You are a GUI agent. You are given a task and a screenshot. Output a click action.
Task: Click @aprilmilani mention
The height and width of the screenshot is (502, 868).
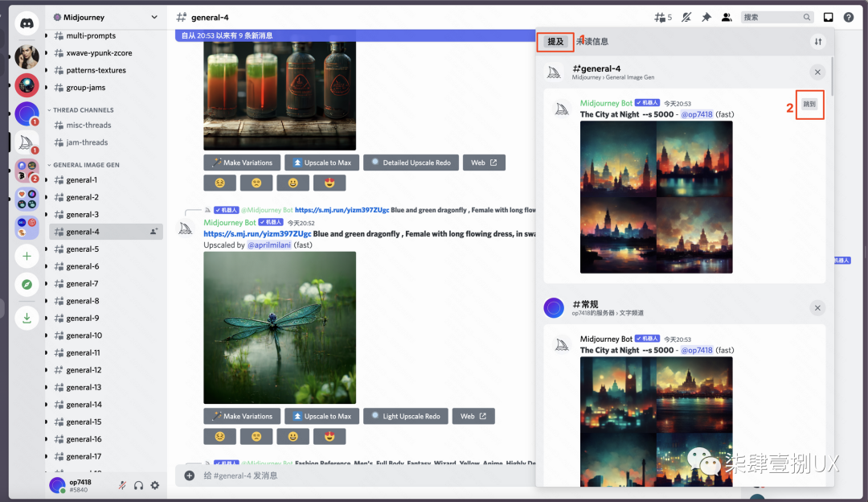click(x=269, y=245)
